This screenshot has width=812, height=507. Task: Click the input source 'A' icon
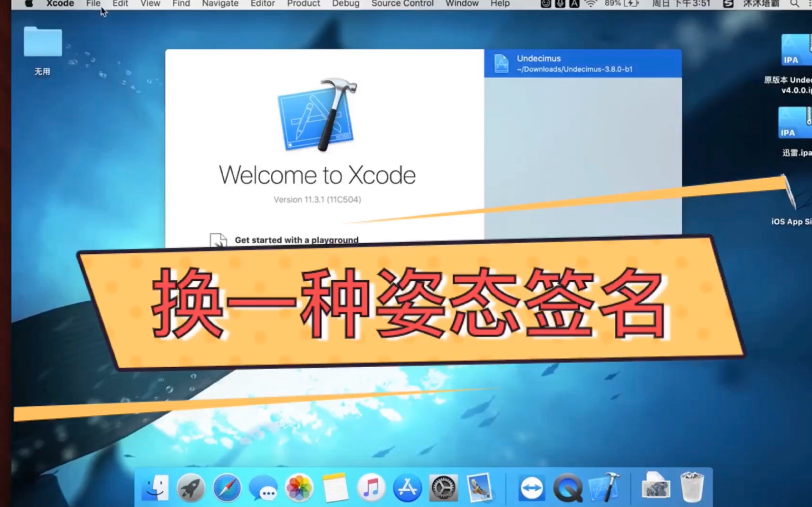pyautogui.click(x=574, y=3)
